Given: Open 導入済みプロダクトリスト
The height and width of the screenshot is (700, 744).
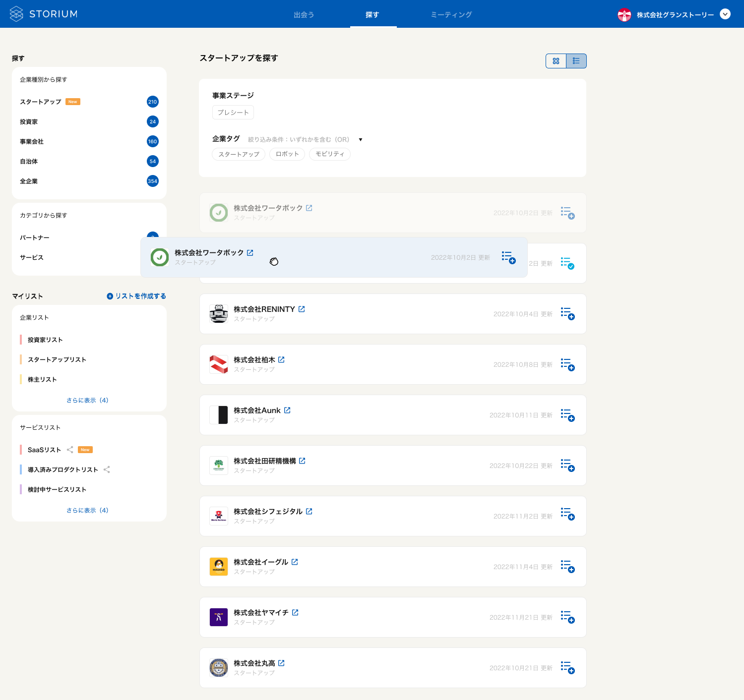Looking at the screenshot, I should (63, 469).
